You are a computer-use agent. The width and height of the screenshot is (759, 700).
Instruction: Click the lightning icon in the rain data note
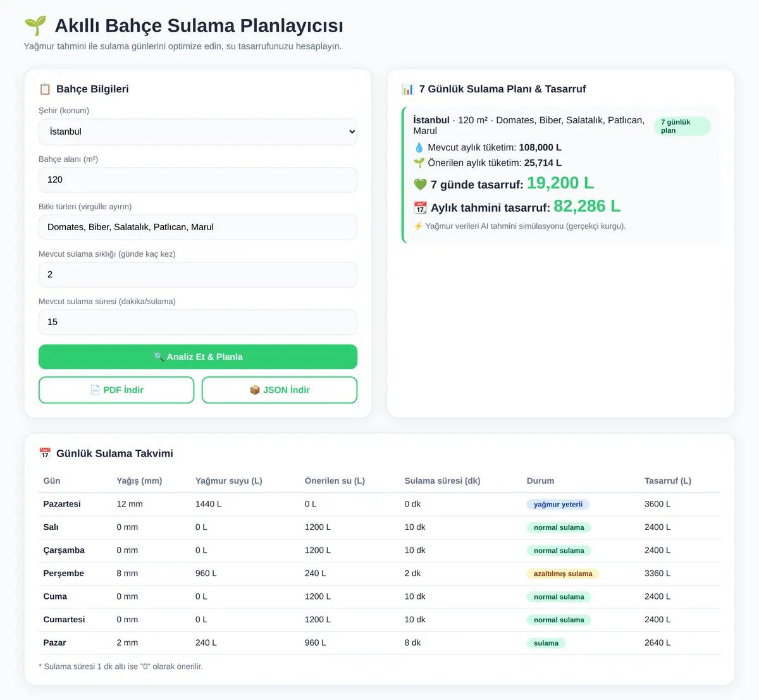click(x=418, y=226)
